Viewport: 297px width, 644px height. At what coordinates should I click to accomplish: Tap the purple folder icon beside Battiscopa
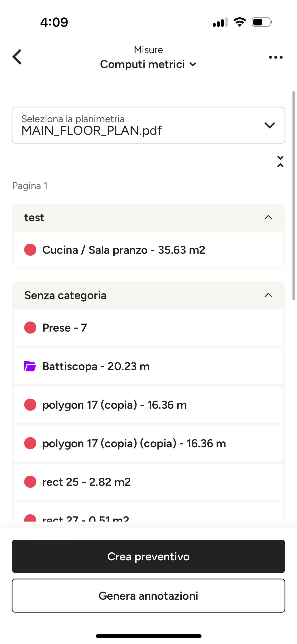point(30,366)
